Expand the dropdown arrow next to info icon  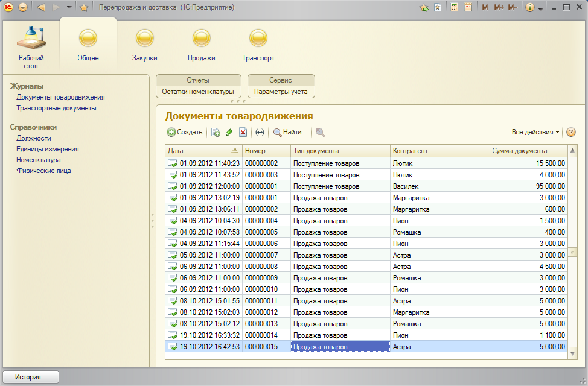541,8
